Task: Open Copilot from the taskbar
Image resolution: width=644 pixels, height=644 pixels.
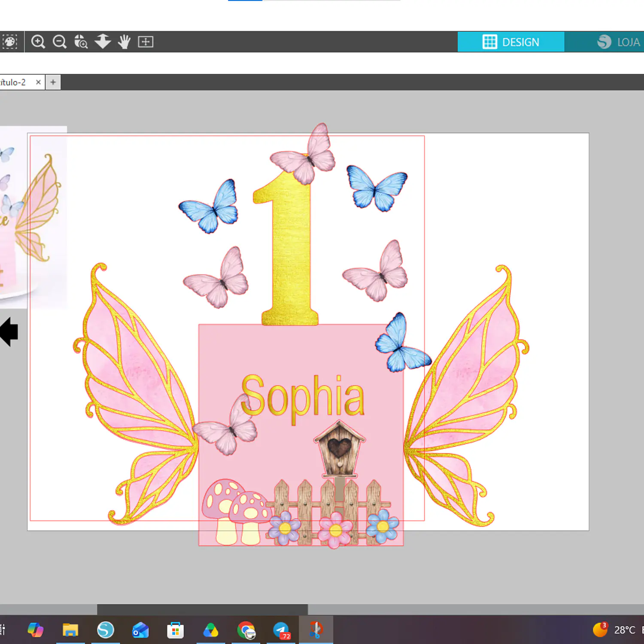Action: 35,630
